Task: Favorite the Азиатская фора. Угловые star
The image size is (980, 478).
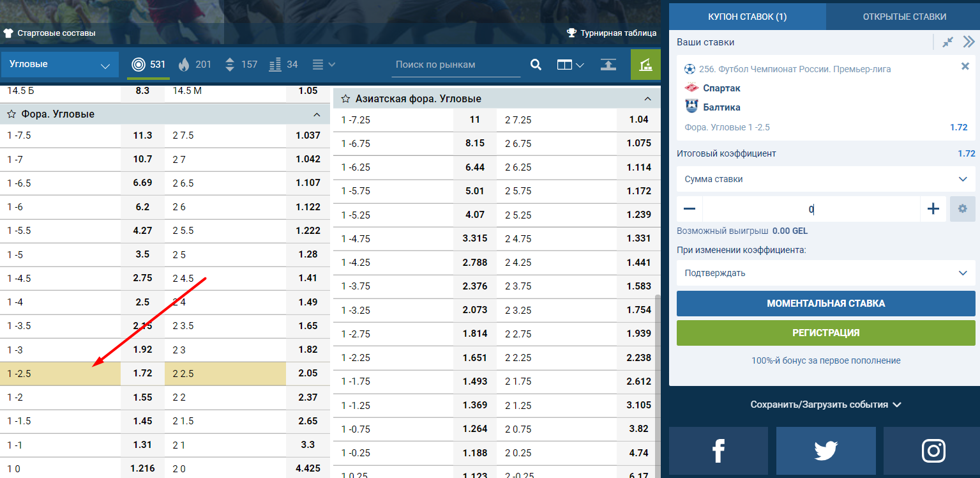Action: click(x=345, y=99)
